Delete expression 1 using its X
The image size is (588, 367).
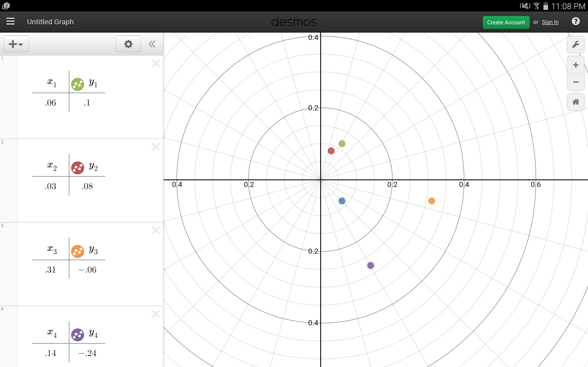pos(155,64)
